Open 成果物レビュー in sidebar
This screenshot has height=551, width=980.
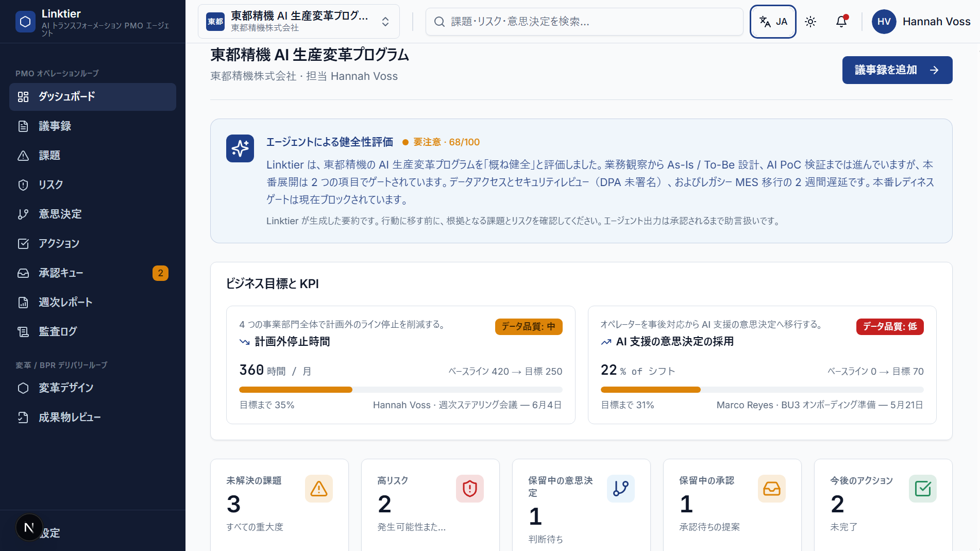(93, 418)
